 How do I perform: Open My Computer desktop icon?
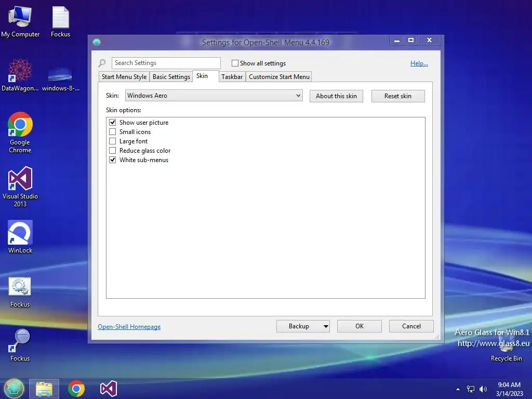coord(20,22)
